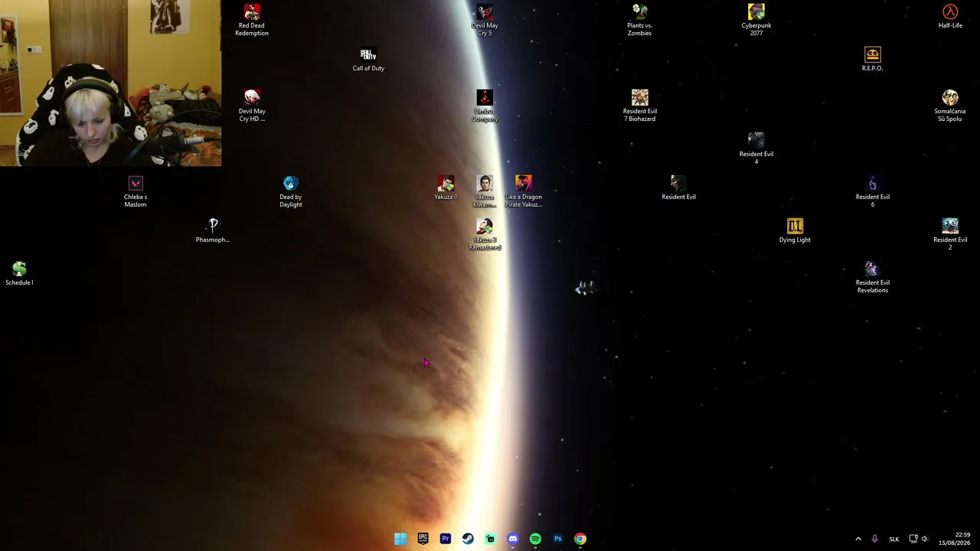Open the network status tray icon
This screenshot has height=551, width=980.
[913, 539]
